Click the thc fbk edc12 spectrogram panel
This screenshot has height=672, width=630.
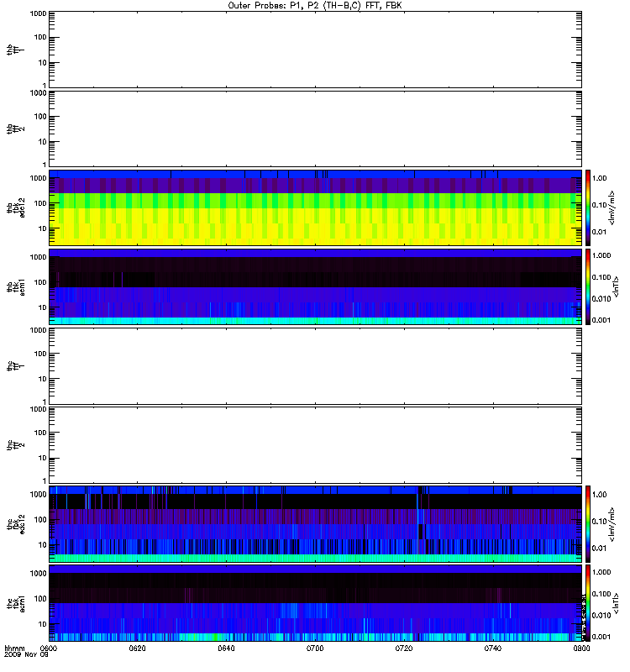[316, 524]
